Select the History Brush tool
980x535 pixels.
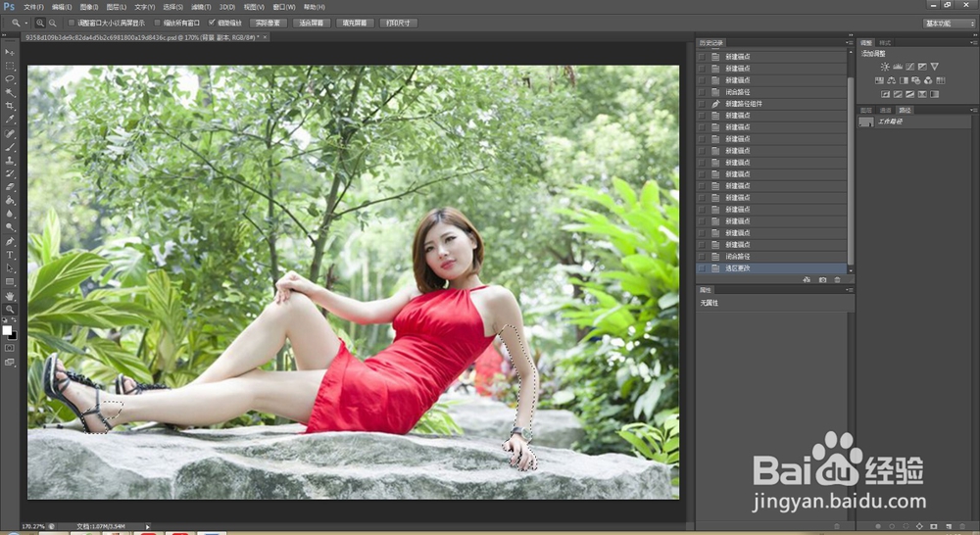10,173
